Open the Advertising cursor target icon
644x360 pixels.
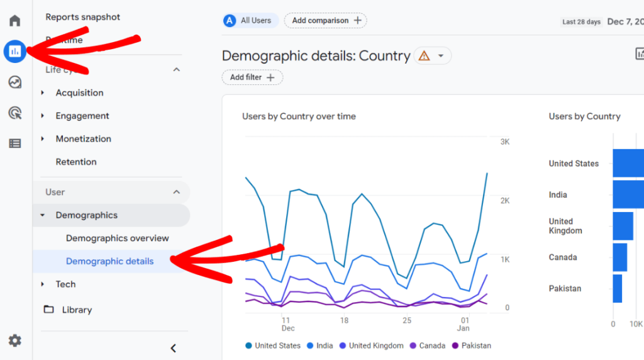(x=14, y=113)
